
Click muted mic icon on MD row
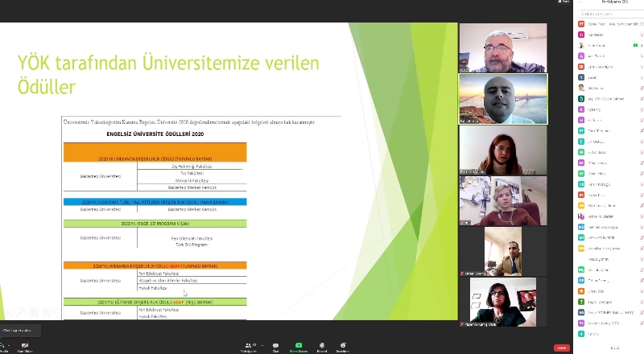(x=642, y=227)
